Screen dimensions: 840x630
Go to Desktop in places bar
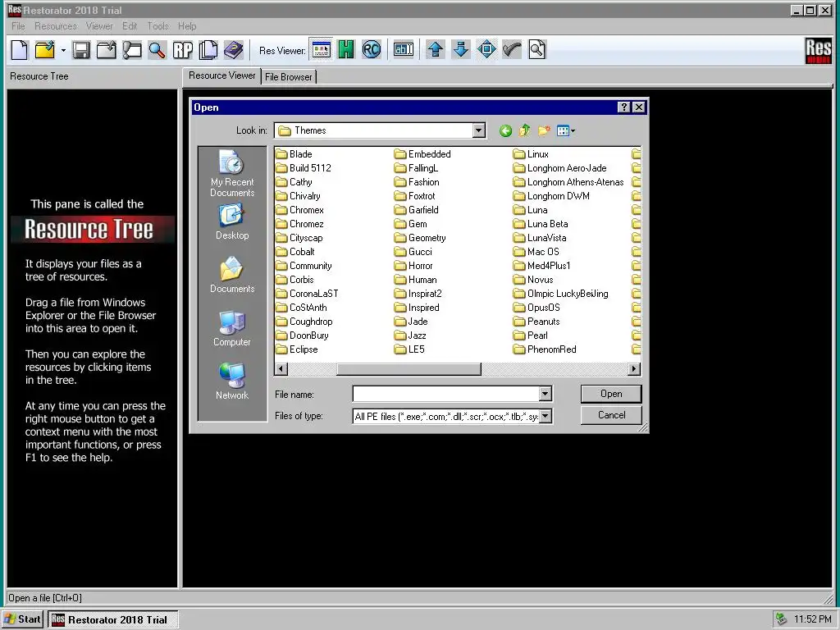pyautogui.click(x=232, y=221)
